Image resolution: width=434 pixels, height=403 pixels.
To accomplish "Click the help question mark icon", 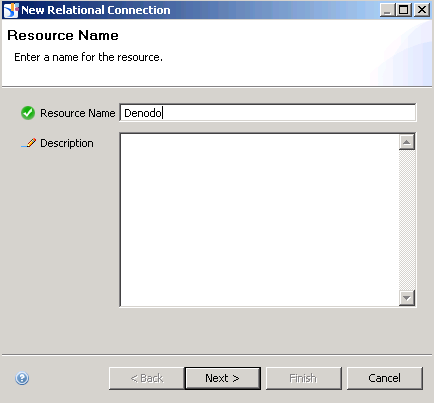I will pyautogui.click(x=22, y=378).
